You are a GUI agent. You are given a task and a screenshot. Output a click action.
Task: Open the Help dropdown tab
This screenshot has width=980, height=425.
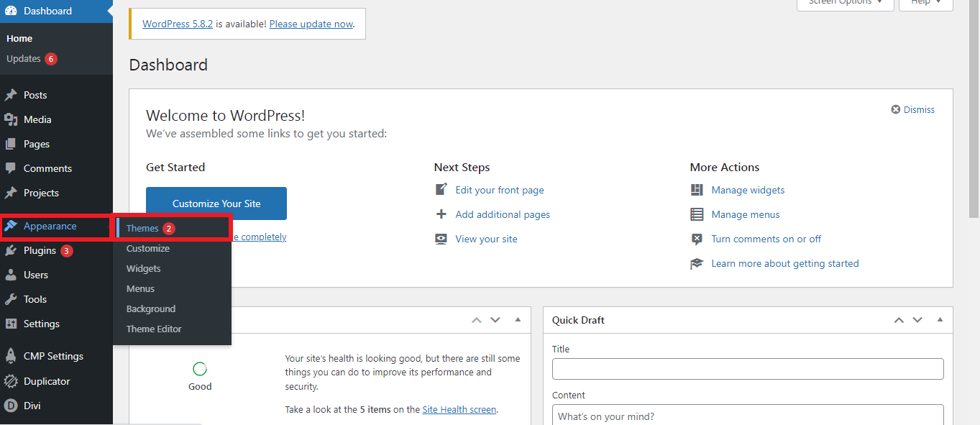point(926,4)
